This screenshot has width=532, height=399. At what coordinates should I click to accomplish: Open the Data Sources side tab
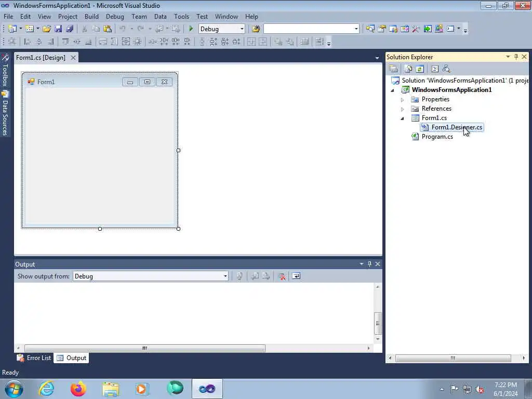[x=5, y=114]
